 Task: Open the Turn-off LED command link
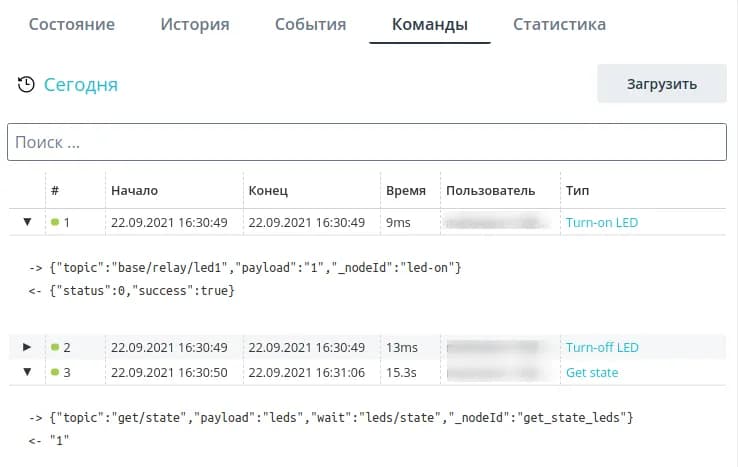[601, 347]
